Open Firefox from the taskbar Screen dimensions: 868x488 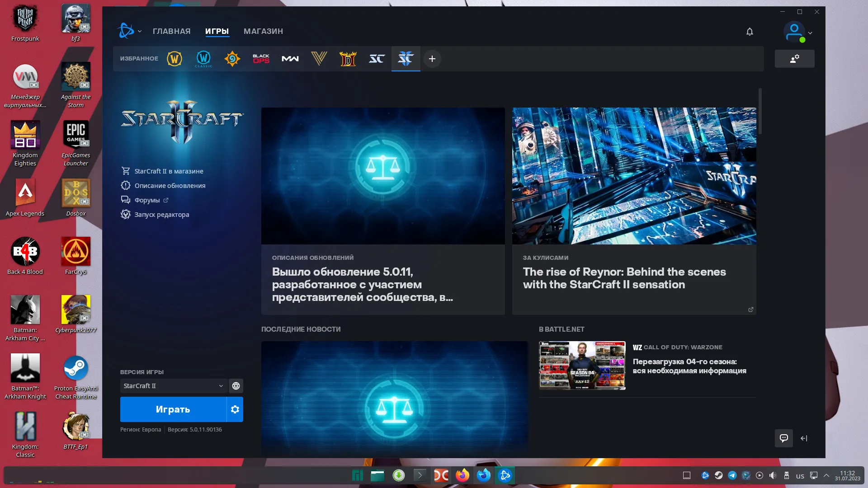[x=462, y=475]
